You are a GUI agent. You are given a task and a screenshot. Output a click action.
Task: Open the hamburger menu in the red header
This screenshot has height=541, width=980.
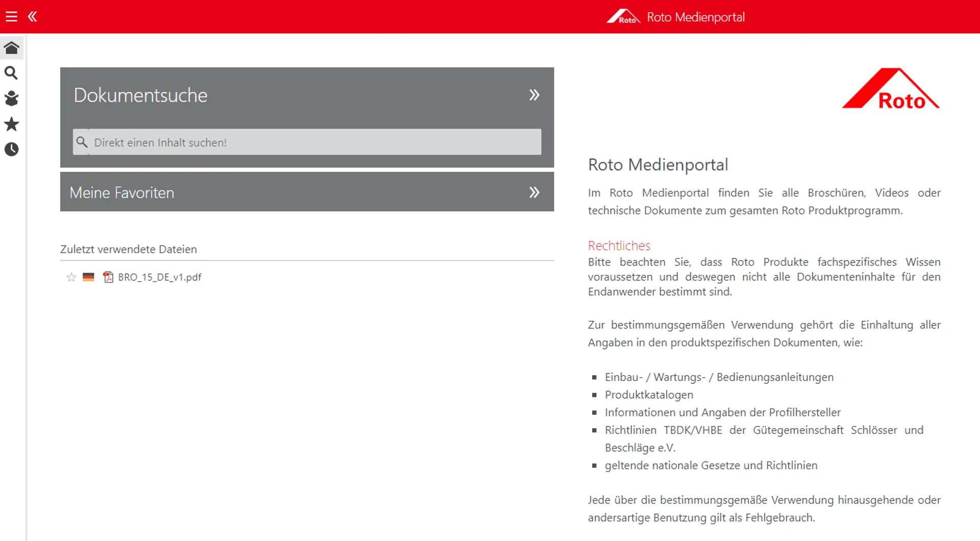(11, 17)
